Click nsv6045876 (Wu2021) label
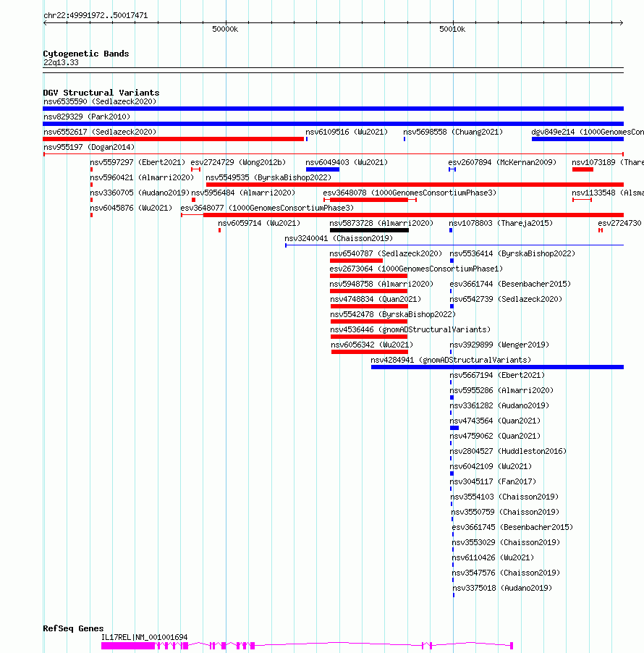The image size is (644, 653). tap(131, 208)
